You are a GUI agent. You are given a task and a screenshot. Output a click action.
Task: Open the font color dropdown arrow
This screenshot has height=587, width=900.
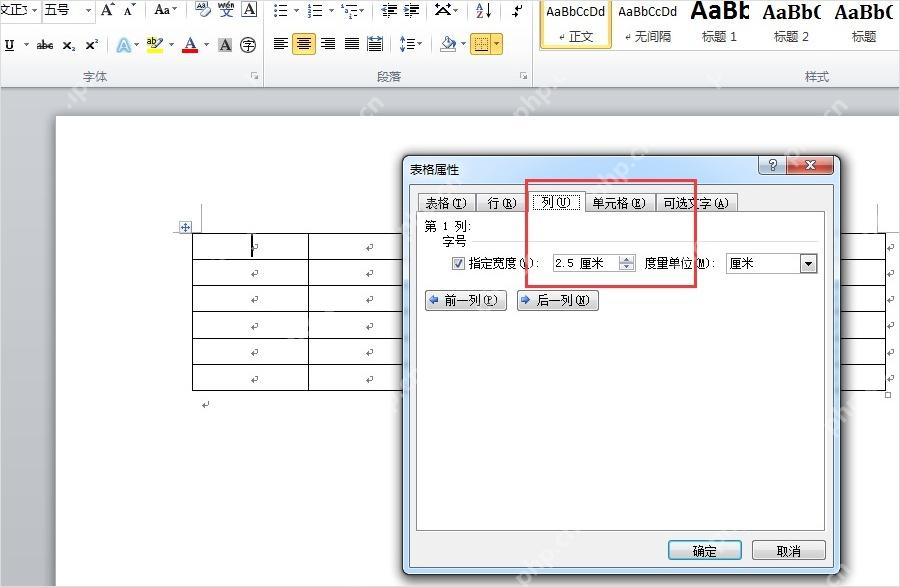coord(206,45)
